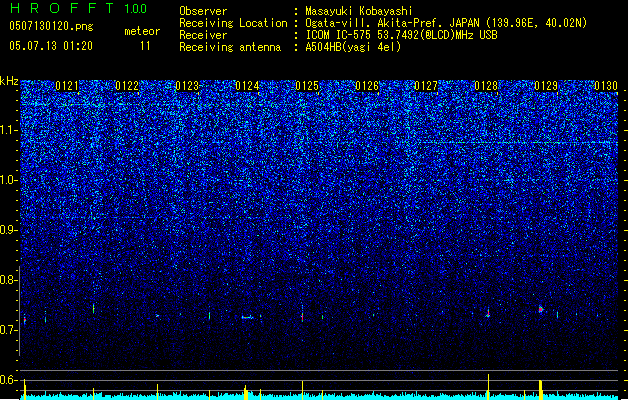The width and height of the screenshot is (629, 400).
Task: Click the 0127 time marker
Action: tap(426, 86)
